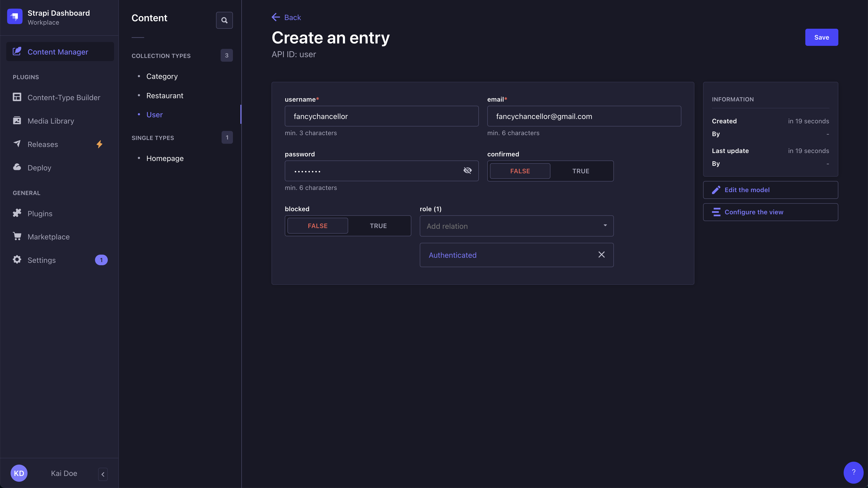Viewport: 868px width, 488px height.
Task: Select the Restaurant collection type
Action: (x=165, y=95)
